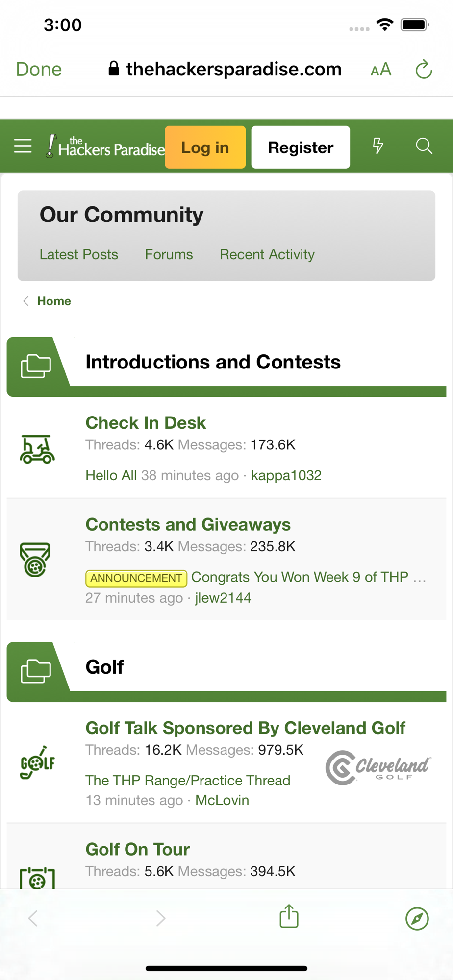The height and width of the screenshot is (980, 453).
Task: Switch to the Recent Activity tab
Action: 267,254
